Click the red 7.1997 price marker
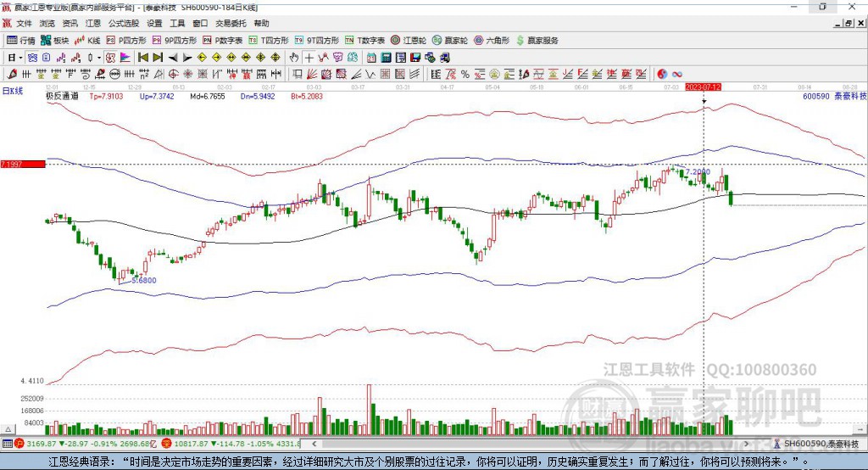Image resolution: width=868 pixels, height=470 pixels. [23, 164]
